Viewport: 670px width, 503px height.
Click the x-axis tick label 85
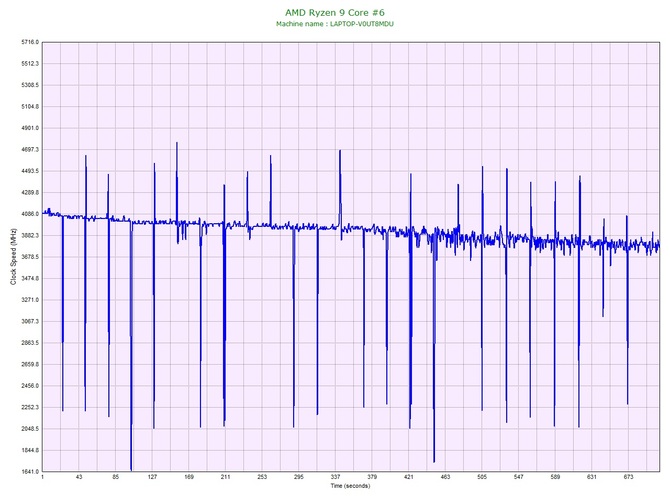point(115,477)
